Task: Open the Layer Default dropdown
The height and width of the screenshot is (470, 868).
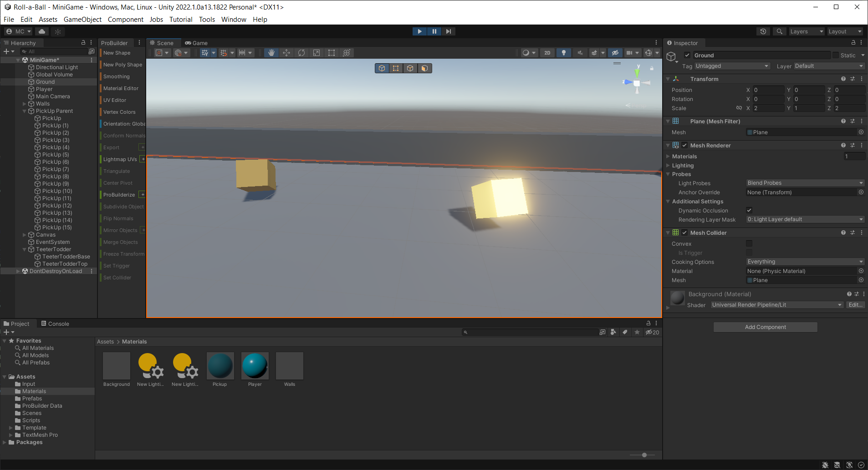Action: coord(829,66)
